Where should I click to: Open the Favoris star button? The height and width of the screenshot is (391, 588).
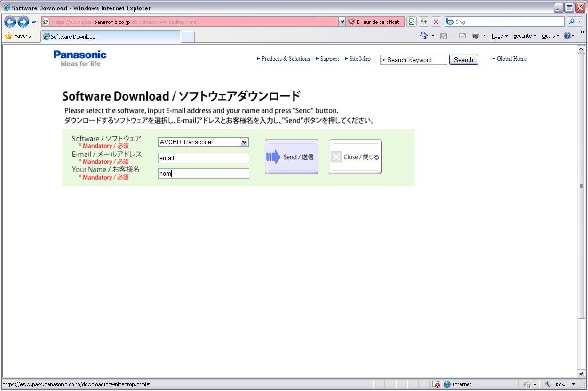(18, 36)
